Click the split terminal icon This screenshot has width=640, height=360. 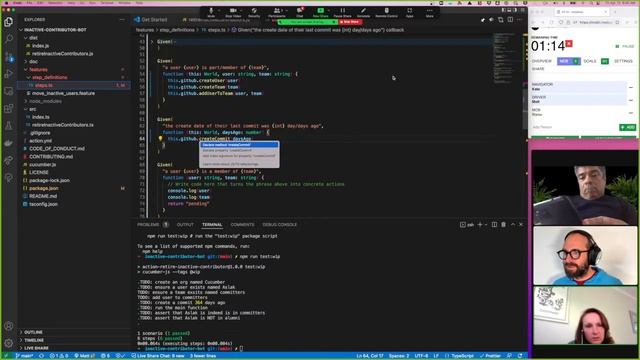pos(494,224)
